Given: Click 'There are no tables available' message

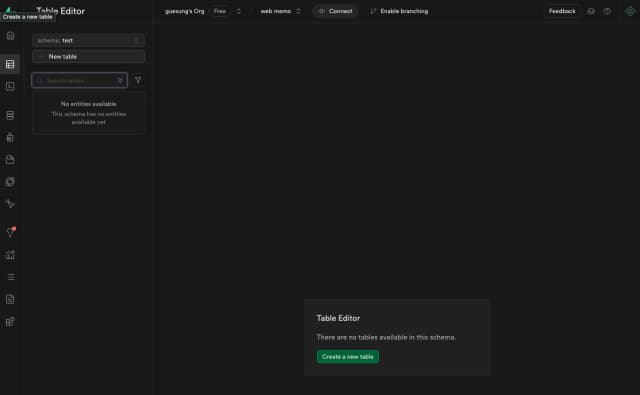Looking at the screenshot, I should tap(386, 337).
